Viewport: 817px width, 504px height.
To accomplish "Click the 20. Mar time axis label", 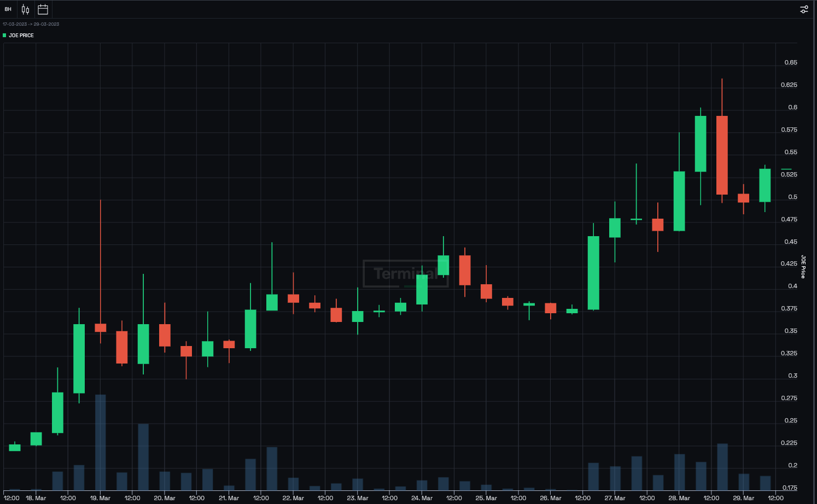I will pos(165,498).
